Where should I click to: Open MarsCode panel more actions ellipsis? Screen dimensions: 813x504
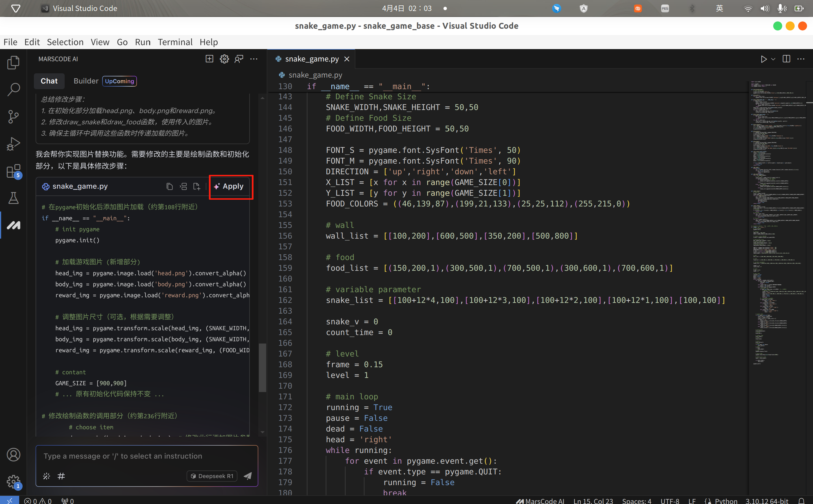click(x=254, y=59)
